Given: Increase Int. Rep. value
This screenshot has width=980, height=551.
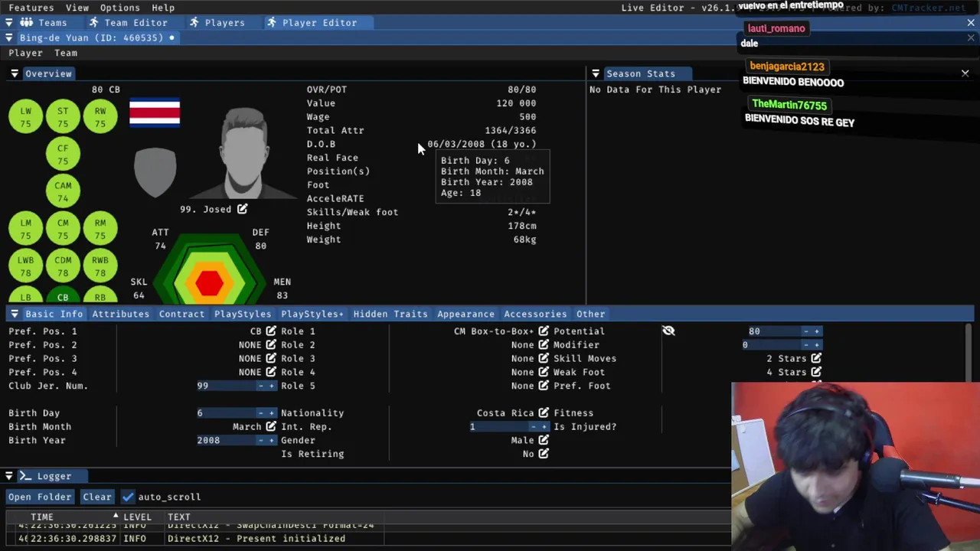Looking at the screenshot, I should (x=544, y=427).
